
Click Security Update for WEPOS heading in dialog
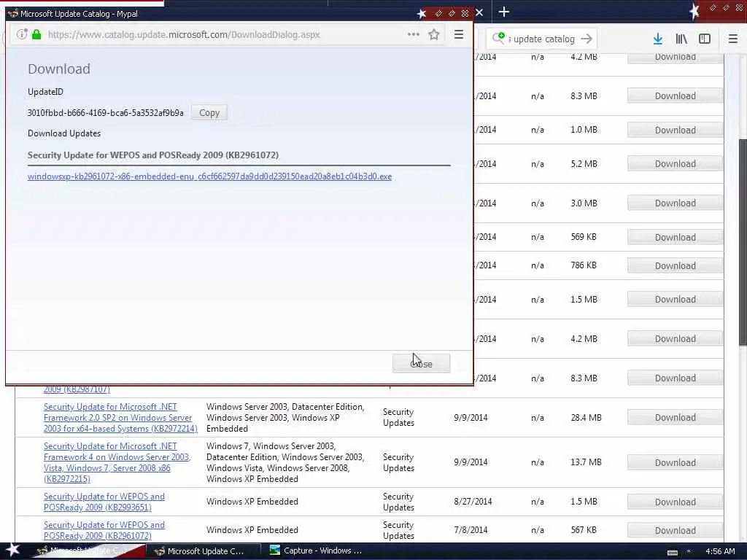pos(153,155)
